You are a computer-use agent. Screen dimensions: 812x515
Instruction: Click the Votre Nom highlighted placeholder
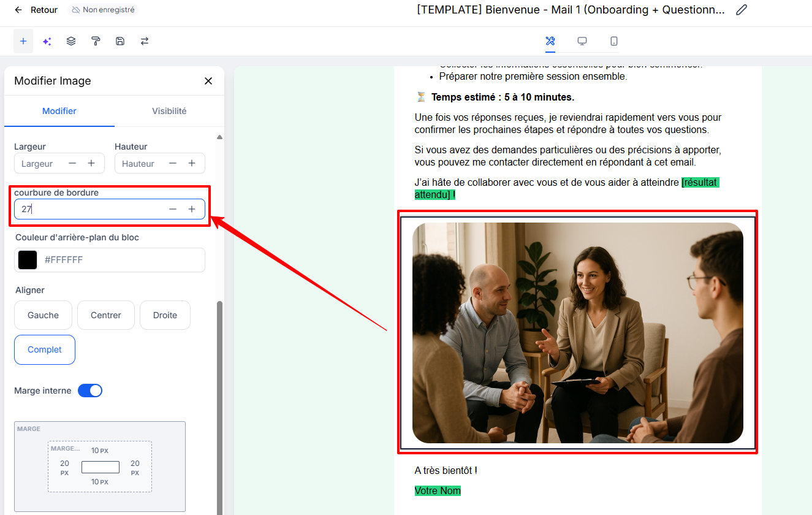tap(438, 490)
